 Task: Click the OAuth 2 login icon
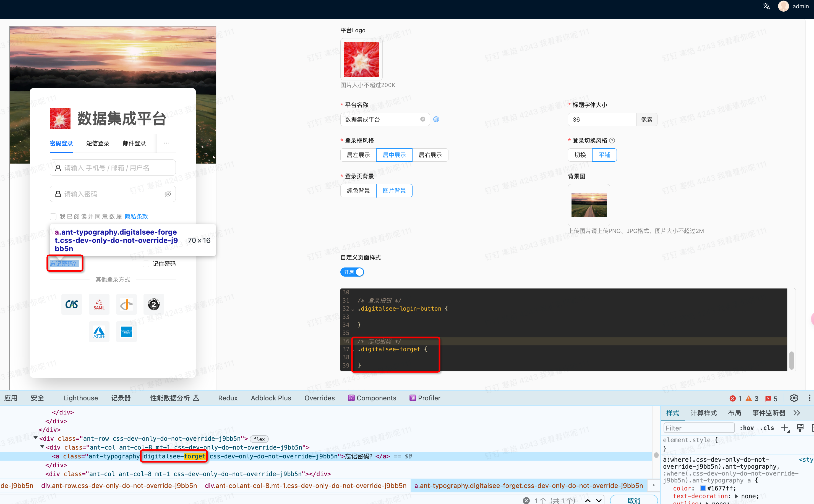pos(154,304)
